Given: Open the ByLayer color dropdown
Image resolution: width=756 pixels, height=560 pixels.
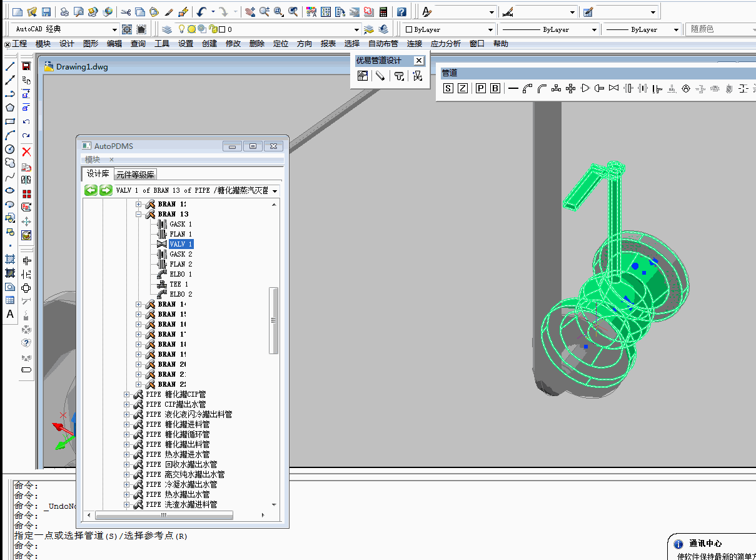Looking at the screenshot, I should 490,29.
